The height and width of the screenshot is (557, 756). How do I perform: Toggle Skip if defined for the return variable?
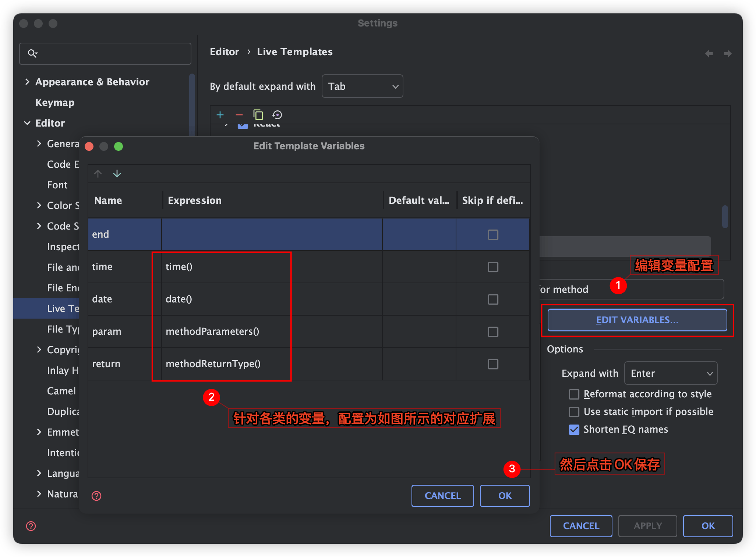(493, 364)
